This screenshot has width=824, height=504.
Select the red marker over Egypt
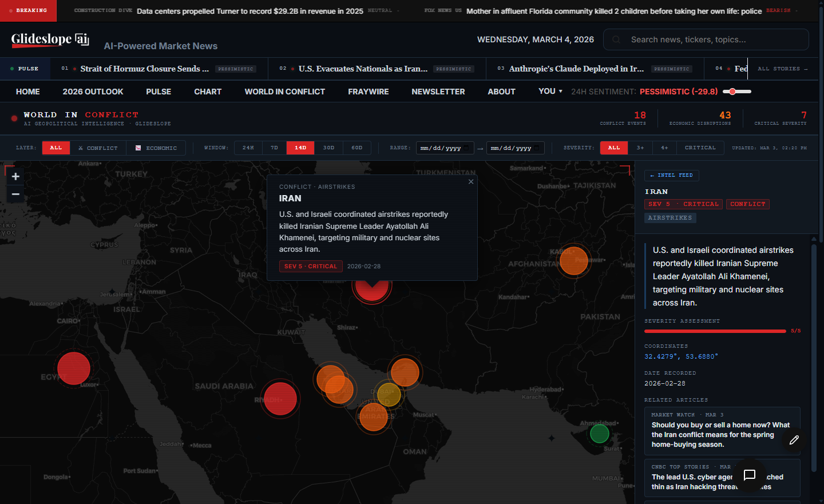click(x=74, y=368)
